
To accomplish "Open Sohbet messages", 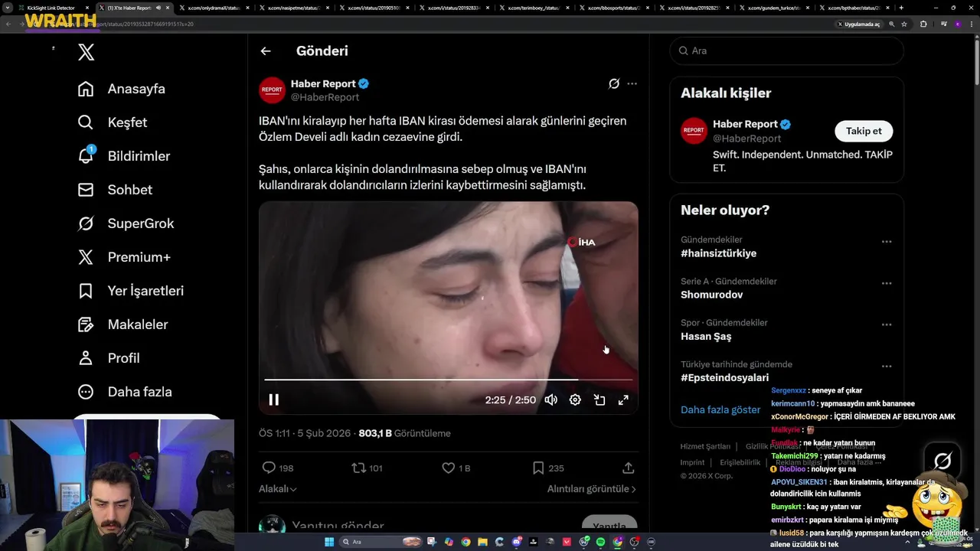I will (115, 190).
